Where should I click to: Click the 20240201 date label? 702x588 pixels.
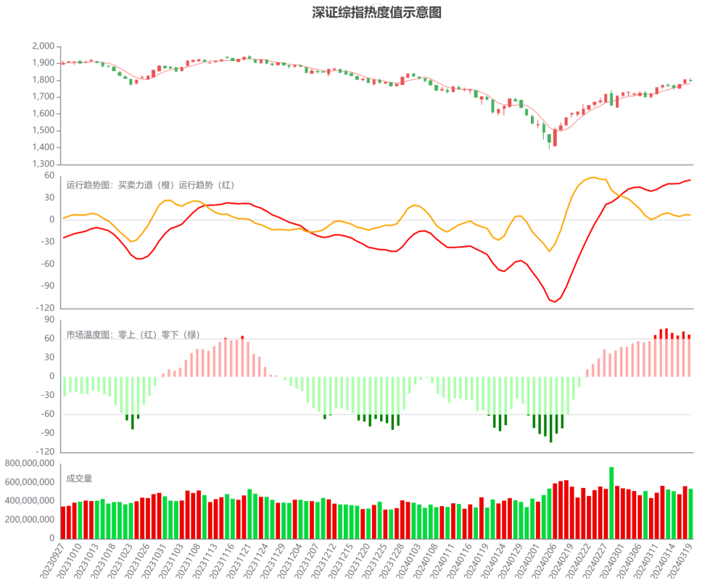[527, 560]
